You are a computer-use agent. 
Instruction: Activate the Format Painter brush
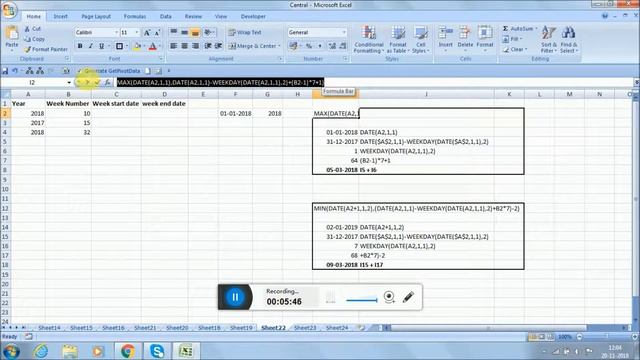point(46,49)
